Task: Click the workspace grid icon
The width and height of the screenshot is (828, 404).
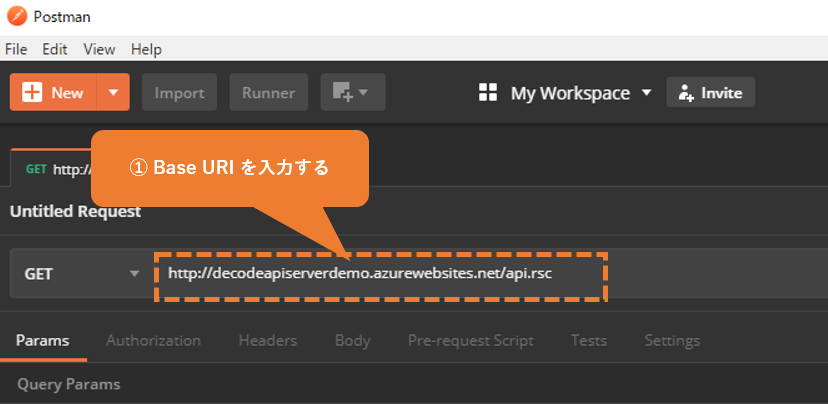Action: [x=488, y=92]
